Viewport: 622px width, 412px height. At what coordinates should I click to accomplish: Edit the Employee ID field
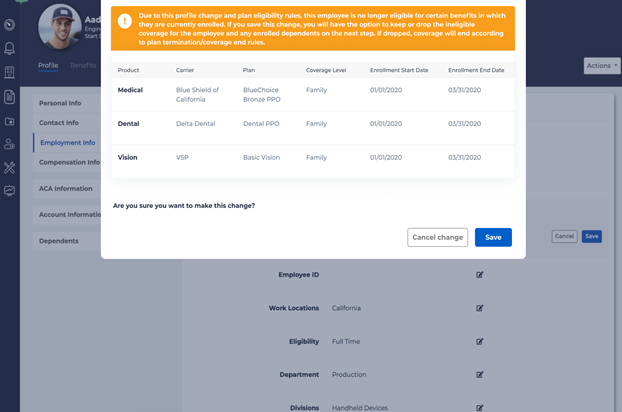(x=480, y=275)
